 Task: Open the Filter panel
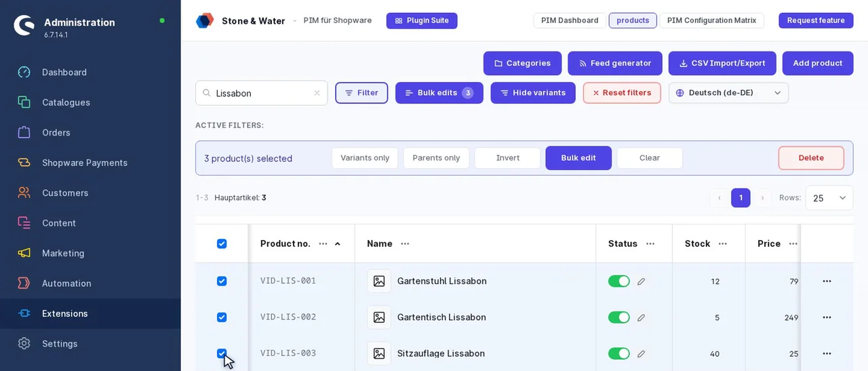361,93
